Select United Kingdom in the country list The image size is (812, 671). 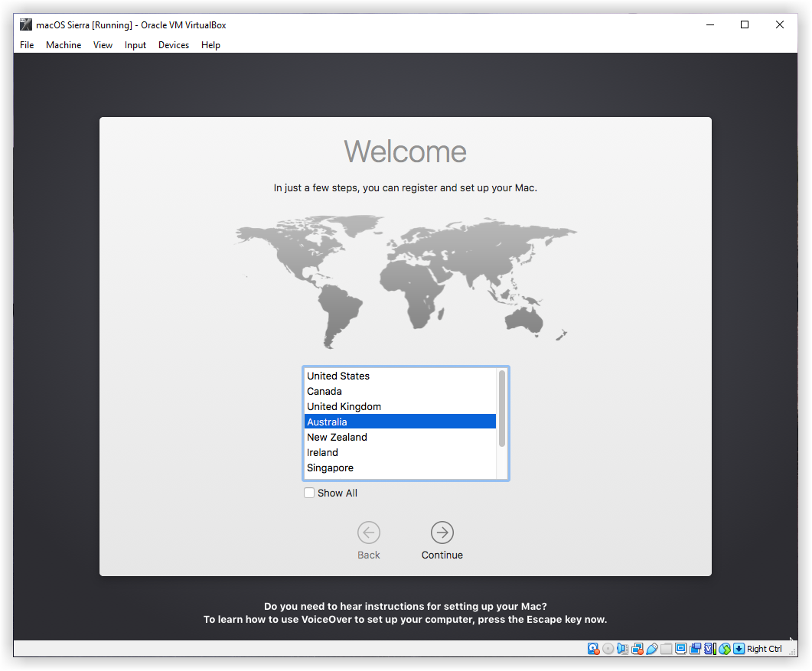(x=399, y=406)
